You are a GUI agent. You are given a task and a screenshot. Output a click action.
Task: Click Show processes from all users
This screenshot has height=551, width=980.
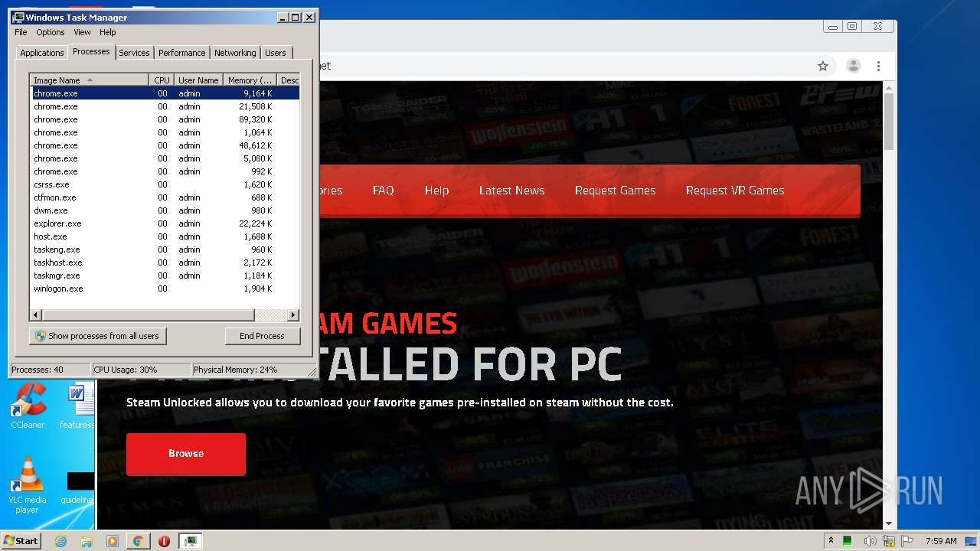click(97, 336)
